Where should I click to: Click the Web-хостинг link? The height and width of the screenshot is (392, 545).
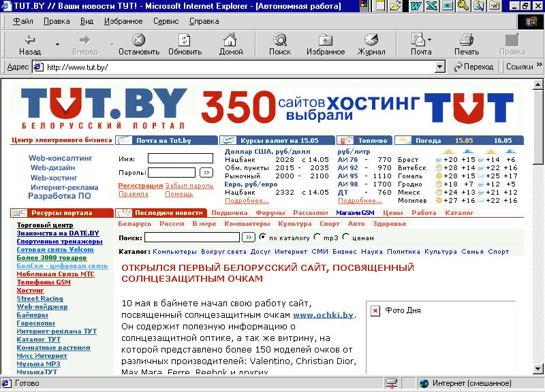[54, 178]
